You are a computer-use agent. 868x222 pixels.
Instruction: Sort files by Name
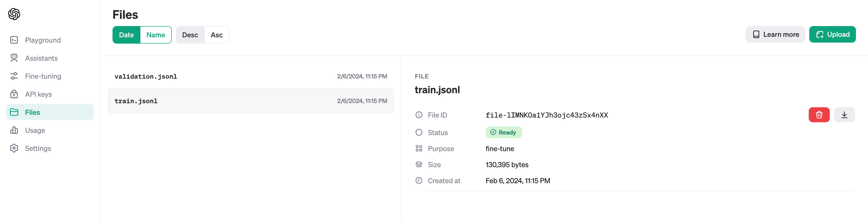[x=156, y=35]
